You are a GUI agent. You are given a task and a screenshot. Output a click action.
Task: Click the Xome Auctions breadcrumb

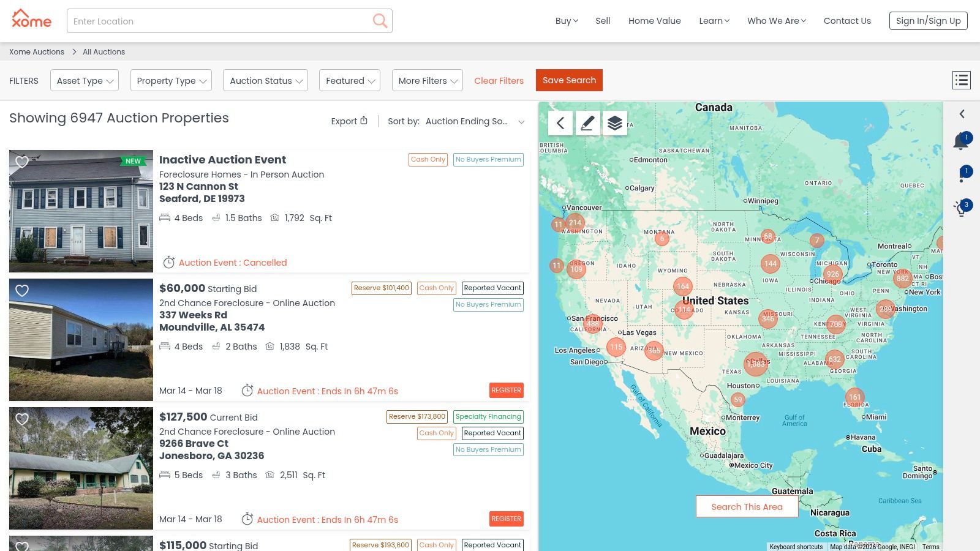[x=37, y=52]
